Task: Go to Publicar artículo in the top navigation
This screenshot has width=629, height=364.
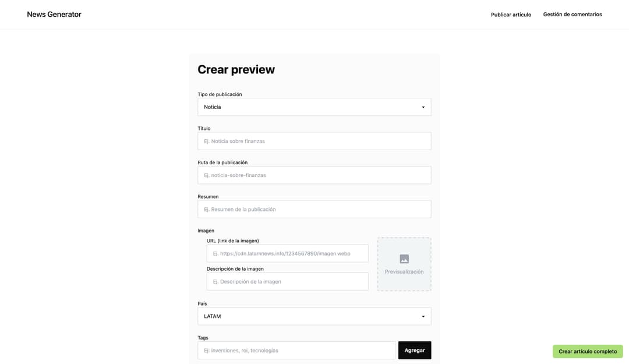Action: 511,15
